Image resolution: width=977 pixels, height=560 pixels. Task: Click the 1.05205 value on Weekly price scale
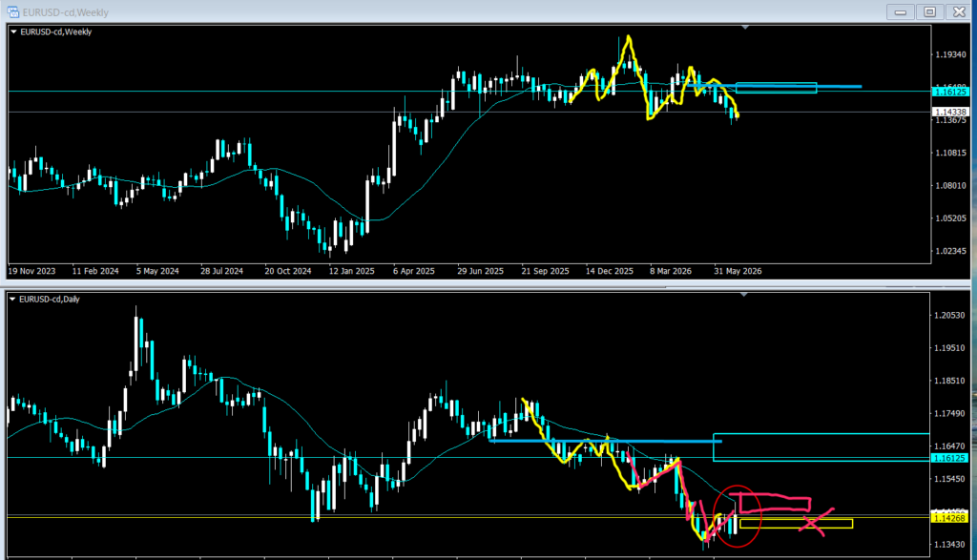(x=951, y=218)
